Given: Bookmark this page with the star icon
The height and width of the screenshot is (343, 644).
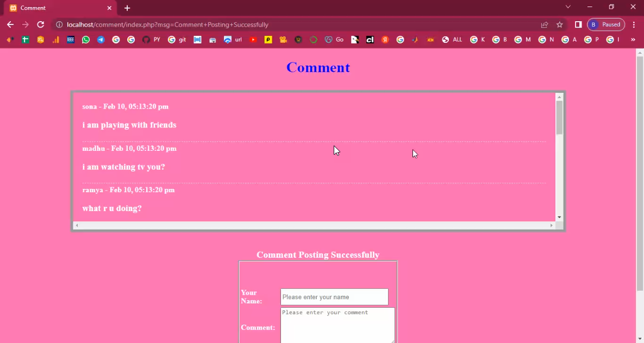Looking at the screenshot, I should pos(560,24).
